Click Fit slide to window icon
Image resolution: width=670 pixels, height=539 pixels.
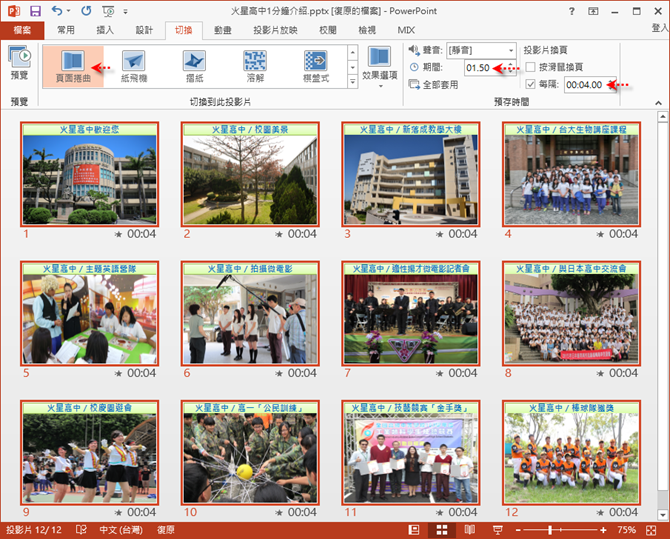(x=651, y=530)
